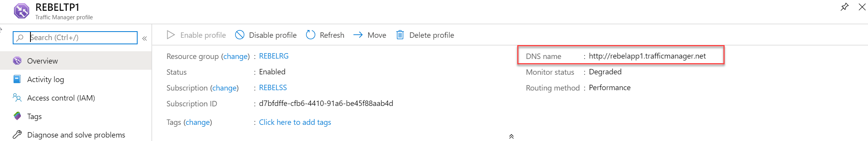Screen dimensions: 868x141
Task: Click change link next to Subscription
Action: (225, 88)
